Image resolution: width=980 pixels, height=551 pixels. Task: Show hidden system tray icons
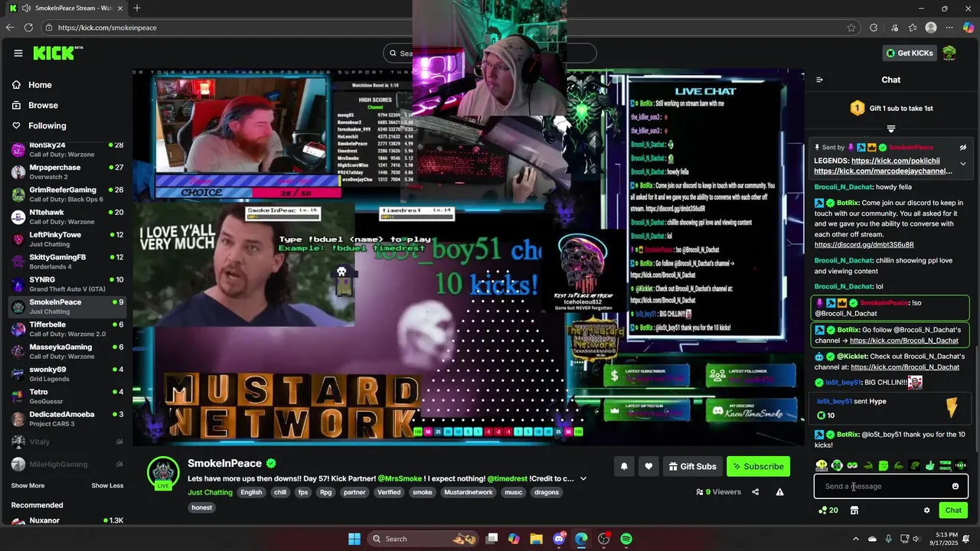click(856, 539)
